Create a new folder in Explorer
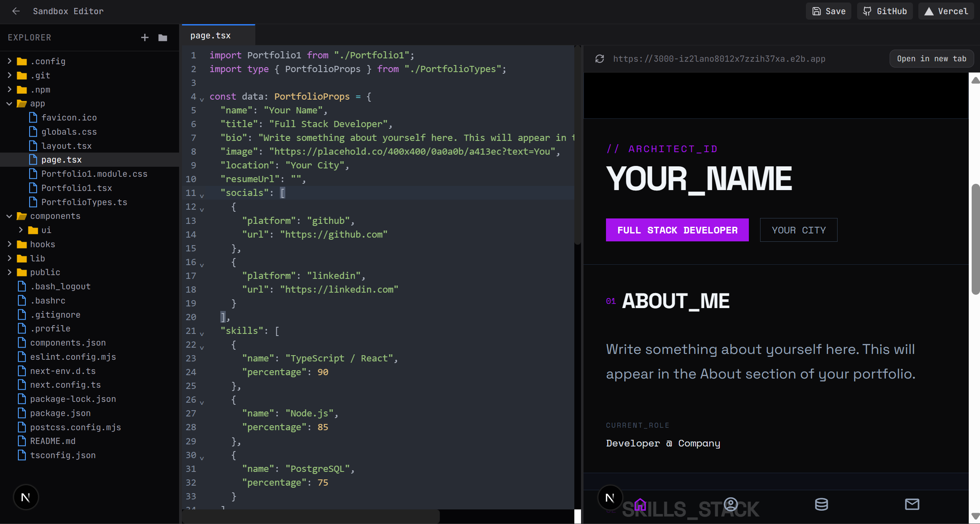 (x=163, y=38)
